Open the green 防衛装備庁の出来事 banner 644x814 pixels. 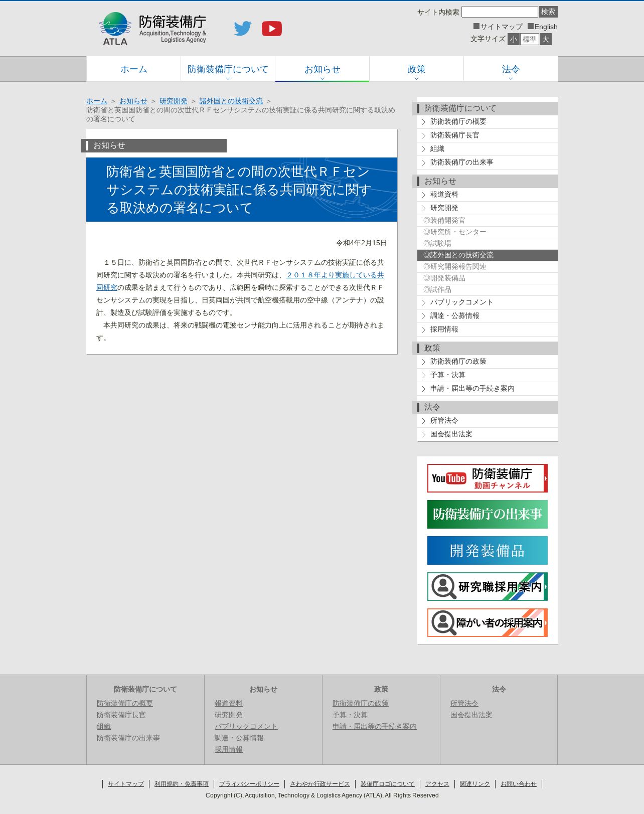coord(488,515)
